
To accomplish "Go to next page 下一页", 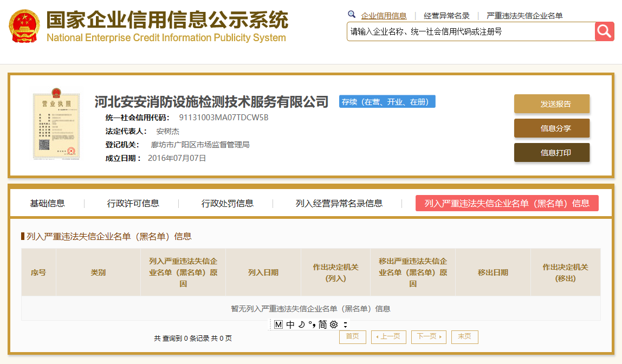I will tap(429, 336).
